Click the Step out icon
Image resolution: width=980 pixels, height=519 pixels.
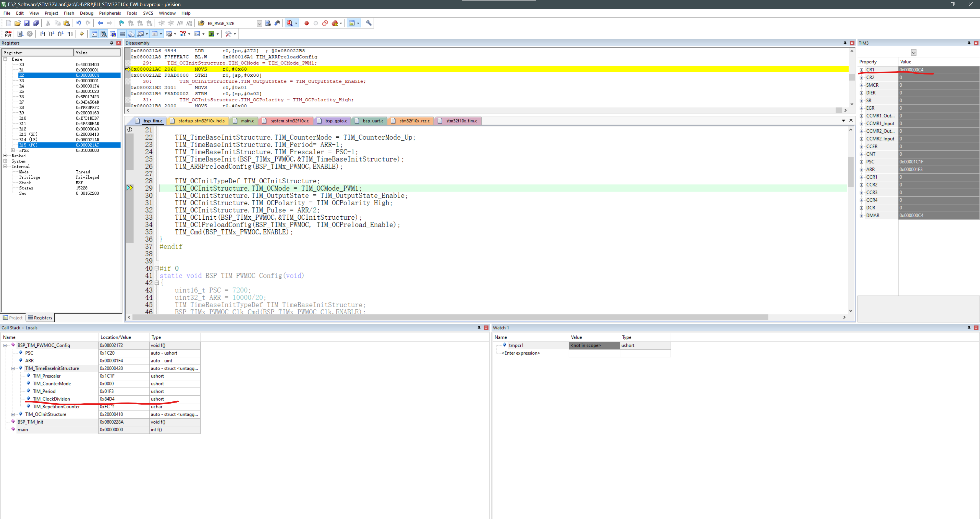click(x=60, y=34)
